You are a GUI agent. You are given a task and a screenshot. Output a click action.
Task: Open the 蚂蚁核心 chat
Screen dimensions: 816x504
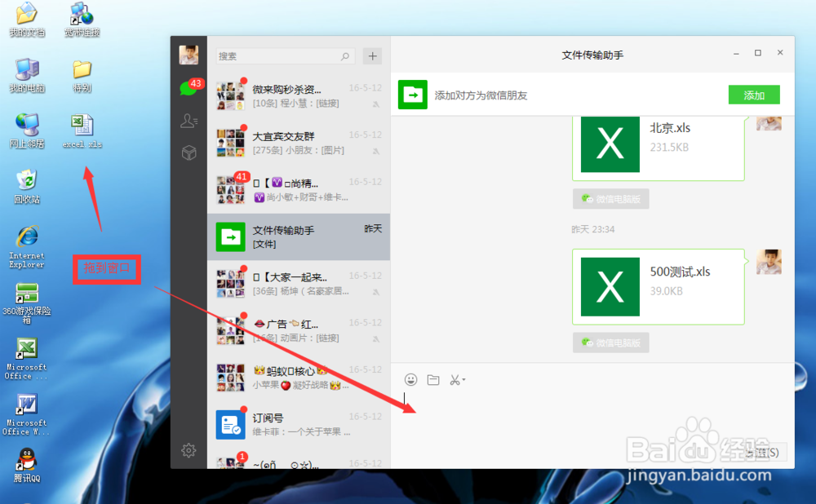pyautogui.click(x=299, y=377)
